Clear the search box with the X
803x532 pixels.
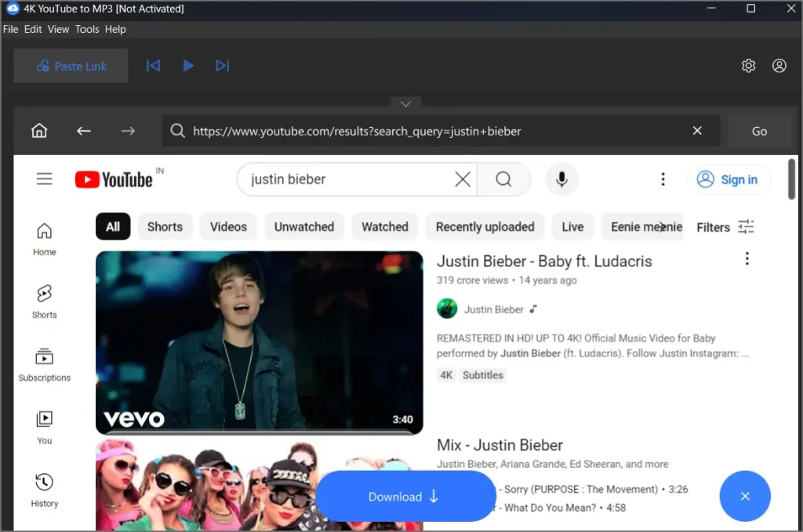[462, 179]
